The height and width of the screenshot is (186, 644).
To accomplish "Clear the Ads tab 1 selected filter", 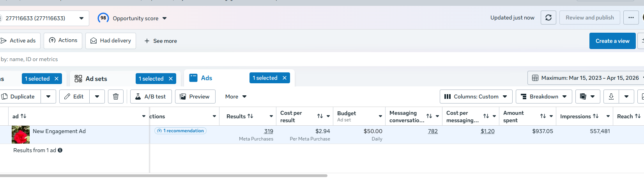I will click(x=285, y=78).
